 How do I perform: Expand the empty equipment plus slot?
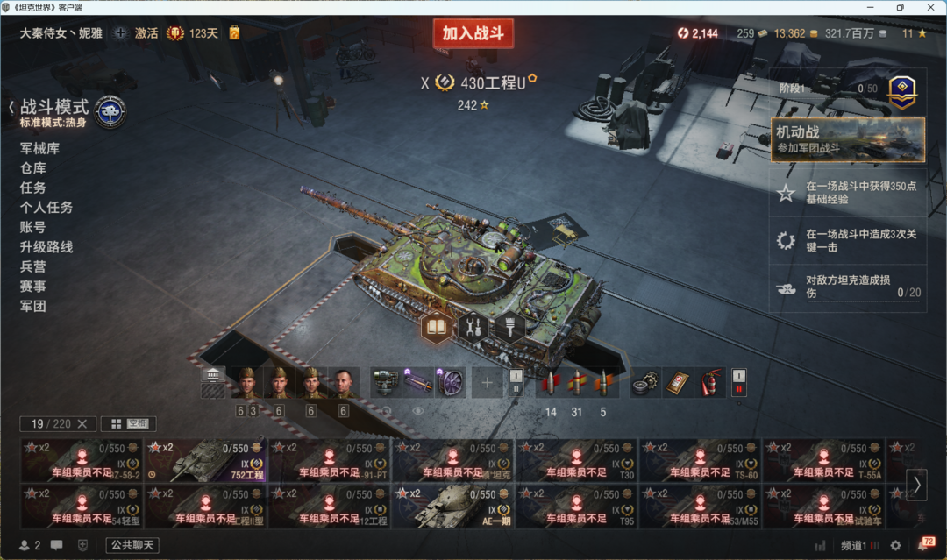pyautogui.click(x=487, y=383)
